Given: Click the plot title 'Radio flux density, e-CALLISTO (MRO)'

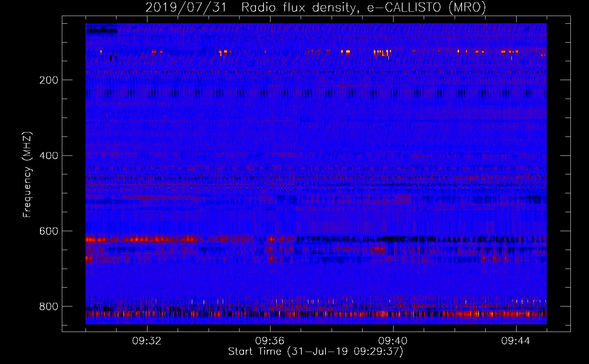Looking at the screenshot, I should coord(364,7).
